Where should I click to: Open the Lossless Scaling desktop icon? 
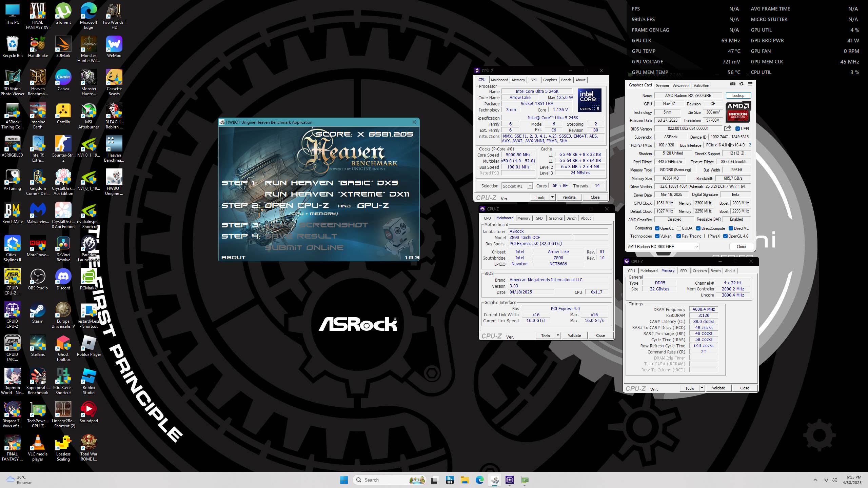(63, 448)
